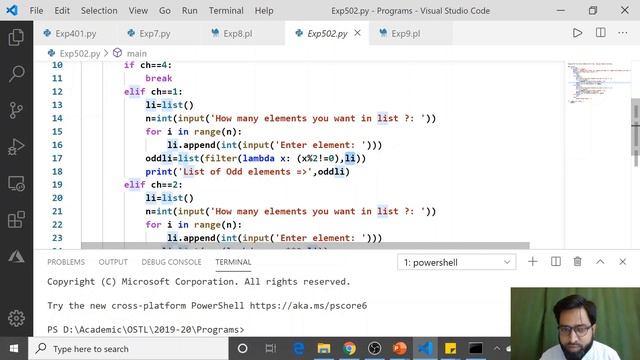Click the PS prompt in terminal

tap(146, 330)
